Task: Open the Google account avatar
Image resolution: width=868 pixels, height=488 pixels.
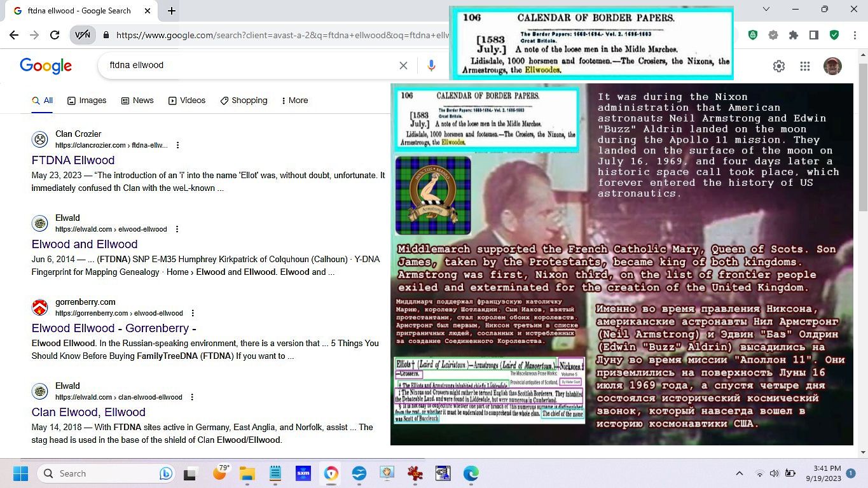Action: pos(832,66)
